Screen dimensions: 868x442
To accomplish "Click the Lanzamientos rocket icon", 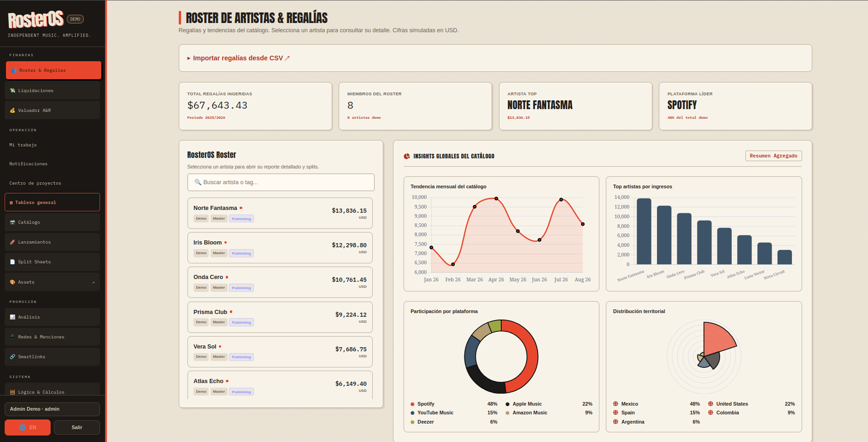I will (12, 242).
